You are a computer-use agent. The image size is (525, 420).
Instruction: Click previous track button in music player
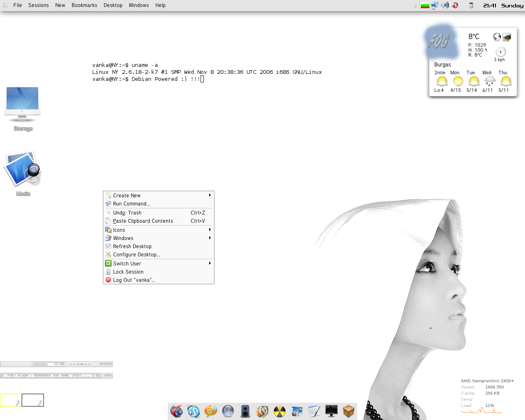[71, 364]
